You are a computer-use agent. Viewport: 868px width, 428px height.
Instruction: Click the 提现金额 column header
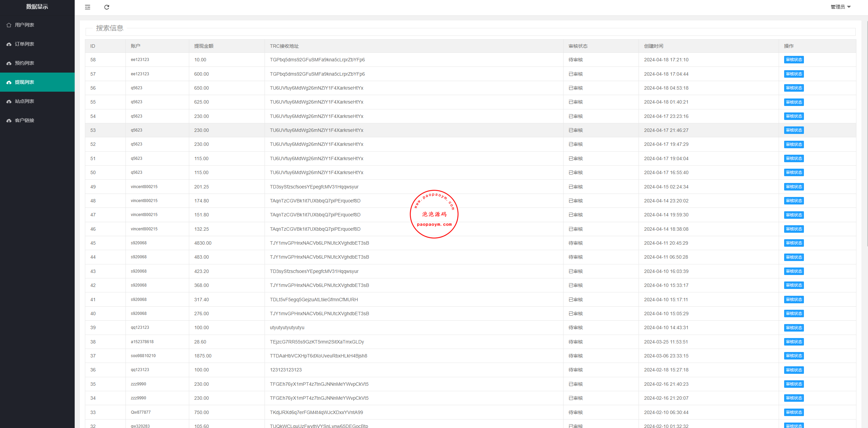[x=204, y=46]
